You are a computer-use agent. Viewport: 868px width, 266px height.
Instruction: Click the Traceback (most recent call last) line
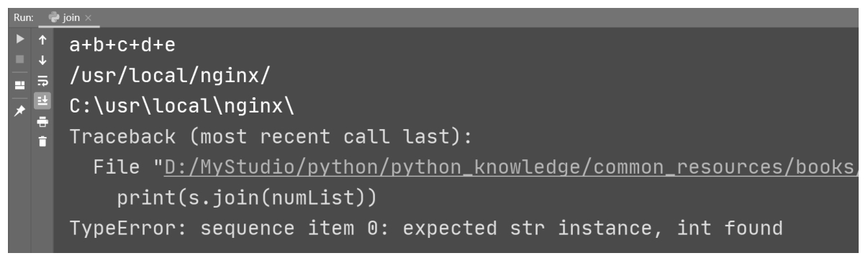point(269,137)
